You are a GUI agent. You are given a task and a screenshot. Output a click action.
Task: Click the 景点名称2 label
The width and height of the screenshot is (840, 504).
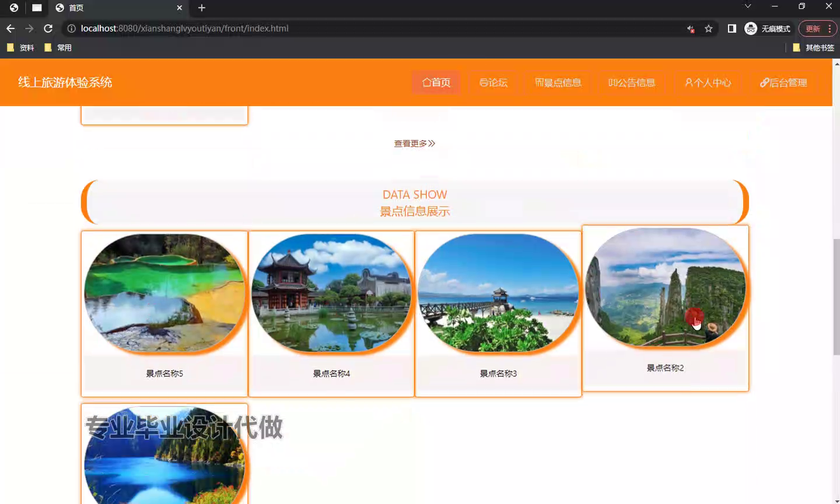(665, 367)
